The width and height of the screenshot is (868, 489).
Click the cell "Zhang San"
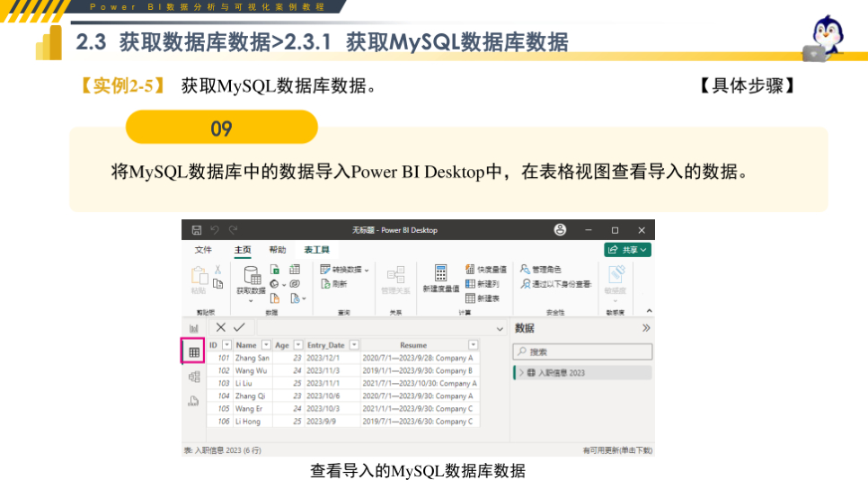click(252, 358)
